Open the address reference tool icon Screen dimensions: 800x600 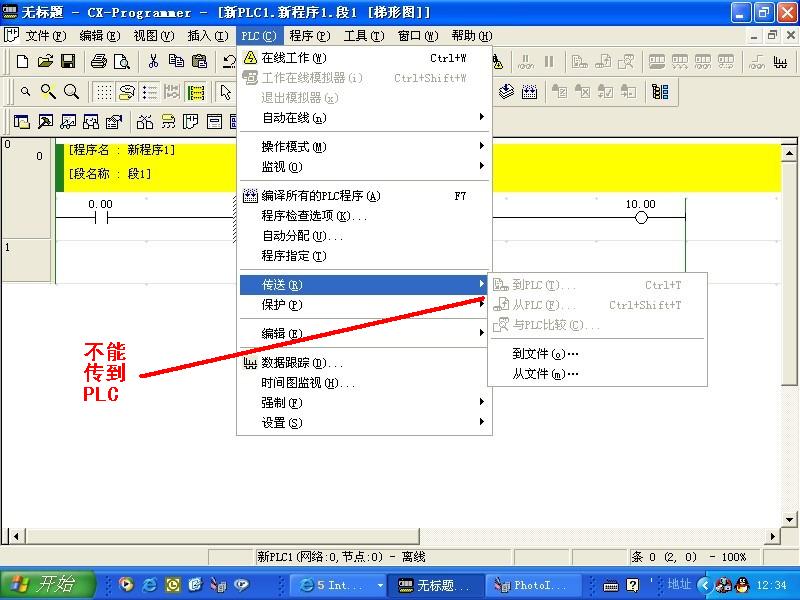point(91,122)
